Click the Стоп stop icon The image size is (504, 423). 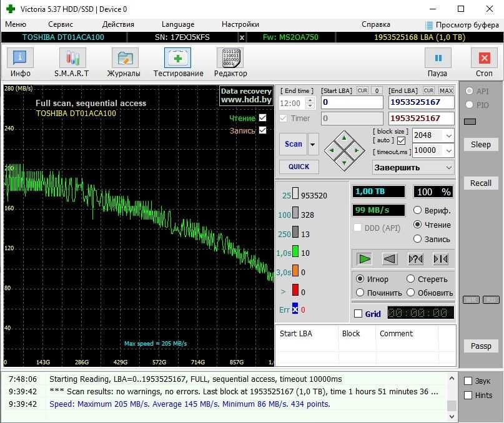[484, 59]
